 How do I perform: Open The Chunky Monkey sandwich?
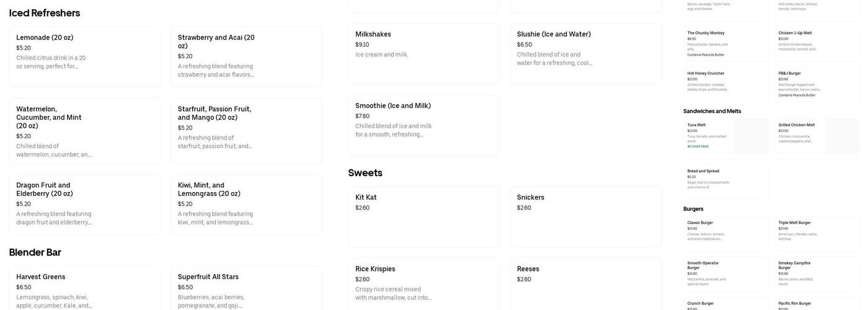pyautogui.click(x=725, y=43)
